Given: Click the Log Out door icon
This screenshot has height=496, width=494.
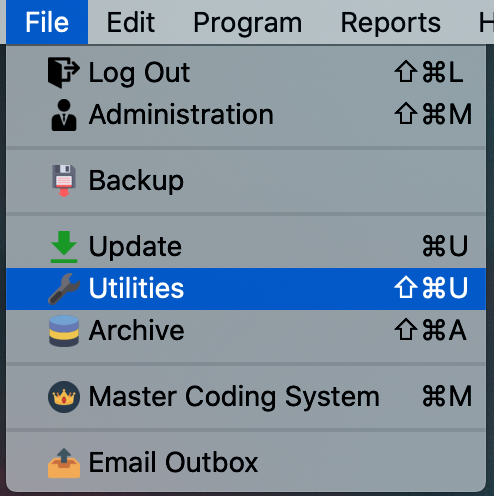Looking at the screenshot, I should pyautogui.click(x=64, y=72).
